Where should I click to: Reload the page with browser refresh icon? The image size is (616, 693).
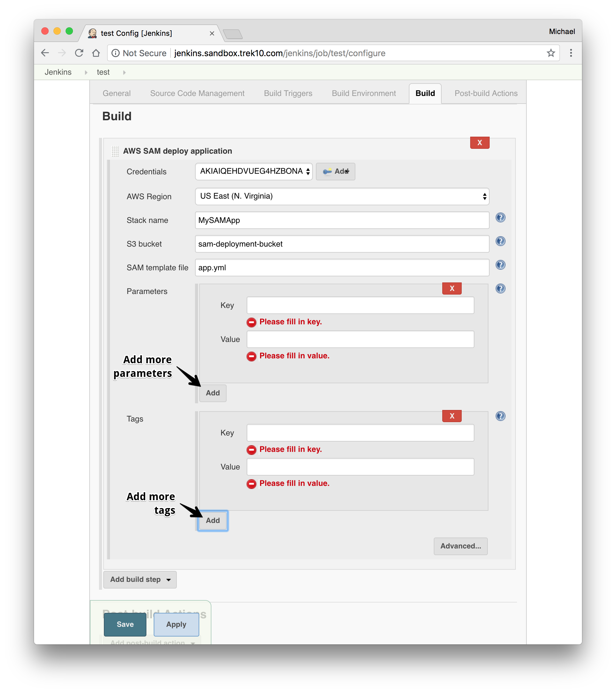pyautogui.click(x=79, y=53)
